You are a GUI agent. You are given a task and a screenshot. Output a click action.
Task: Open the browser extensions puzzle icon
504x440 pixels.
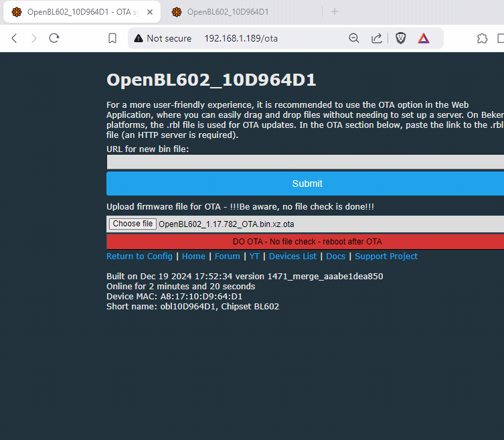click(482, 38)
